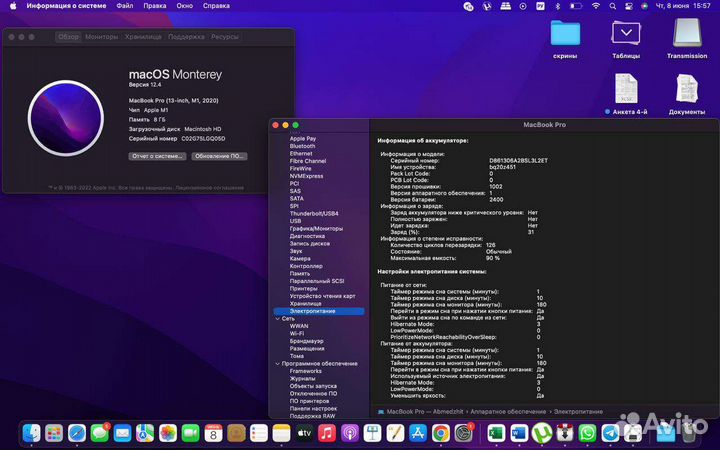
Task: Select Wi-Fi under Сеть
Action: pyautogui.click(x=297, y=334)
